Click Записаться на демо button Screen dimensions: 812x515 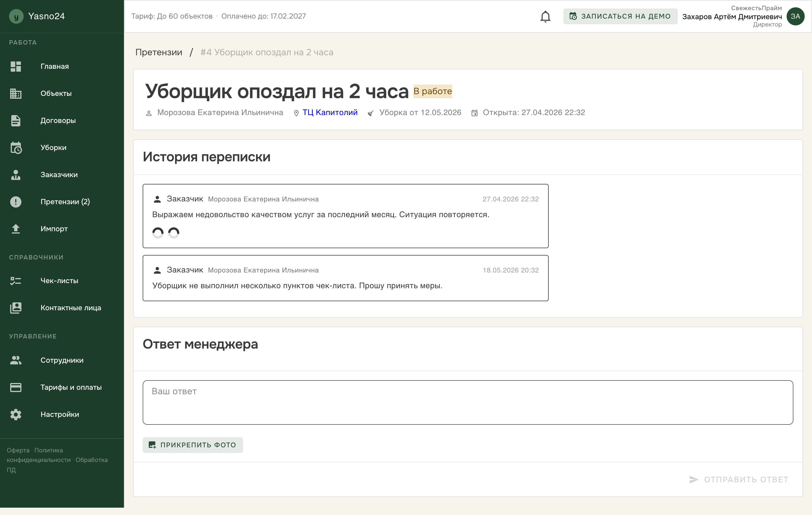pos(620,16)
